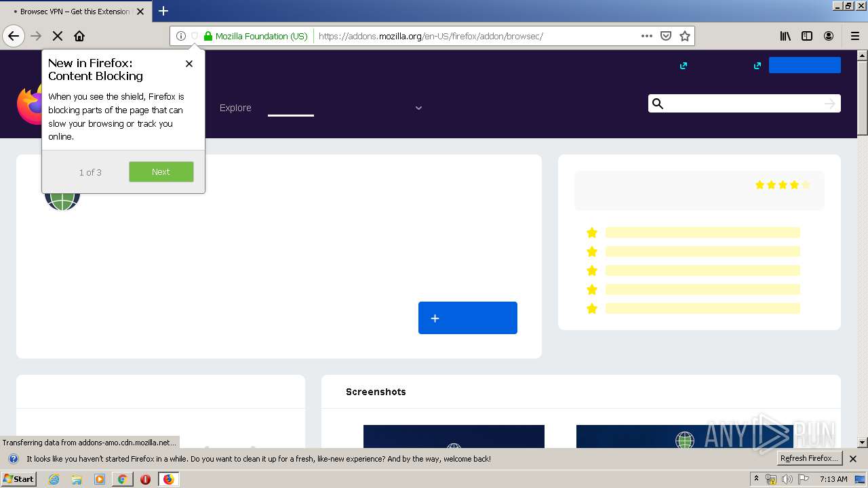Open Opera from taskbar
Image resolution: width=868 pixels, height=488 pixels.
point(145,479)
